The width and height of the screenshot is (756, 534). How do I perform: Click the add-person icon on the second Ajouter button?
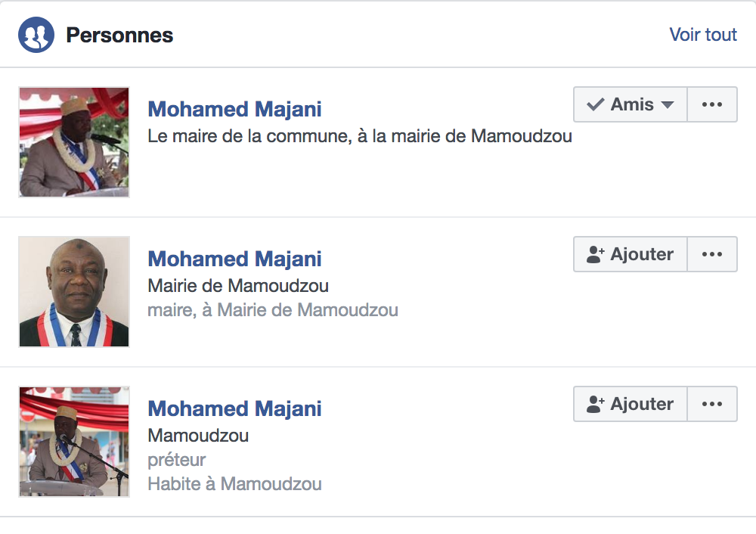[x=596, y=254]
